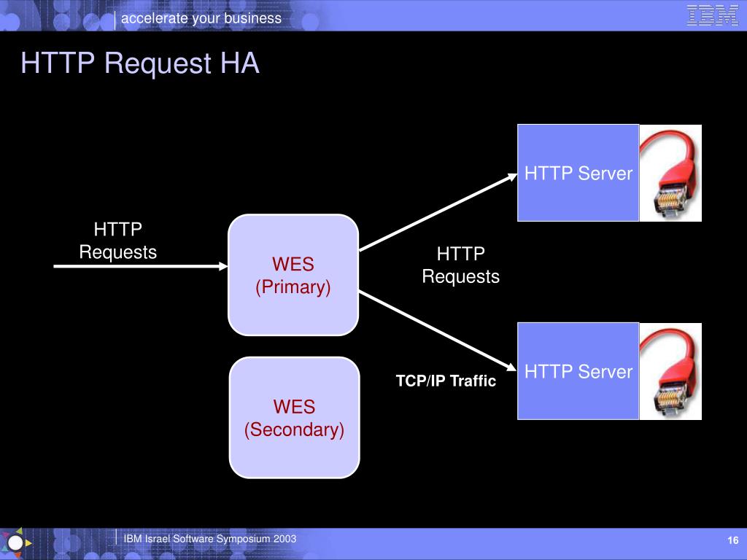747x560 pixels.
Task: Select the TCP/IP Traffic label
Action: (446, 381)
